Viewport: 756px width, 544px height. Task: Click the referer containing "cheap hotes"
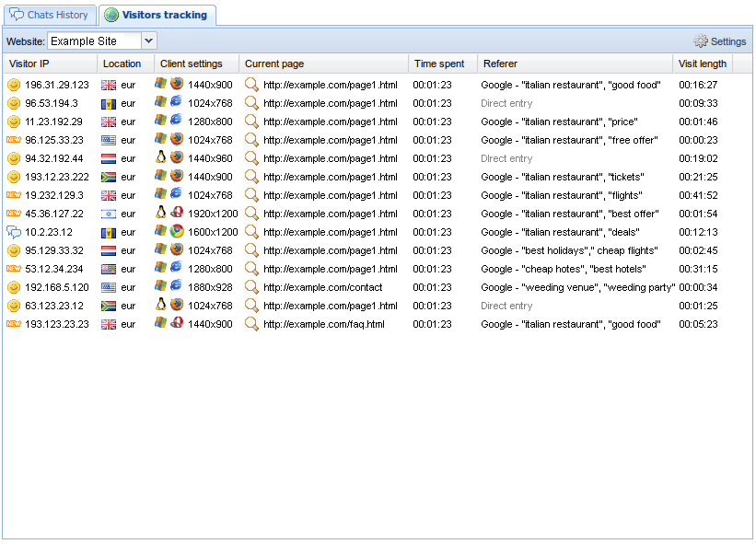pos(564,269)
